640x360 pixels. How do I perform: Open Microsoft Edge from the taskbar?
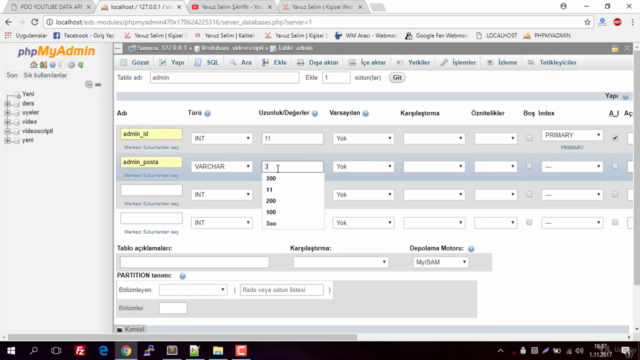(x=103, y=351)
